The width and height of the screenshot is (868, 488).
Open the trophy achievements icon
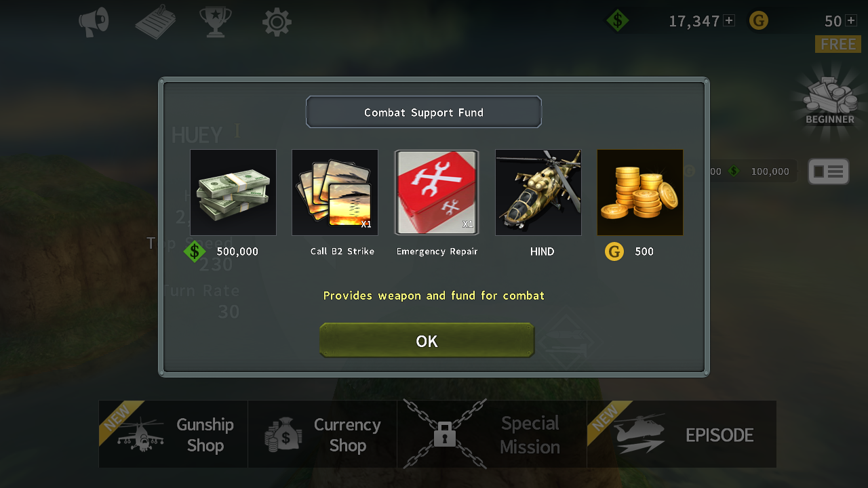[216, 22]
